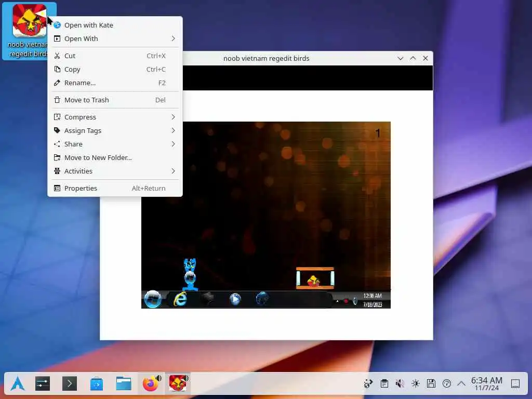The width and height of the screenshot is (532, 399).
Task: Click the in-game Windows start orb
Action: pos(153,299)
